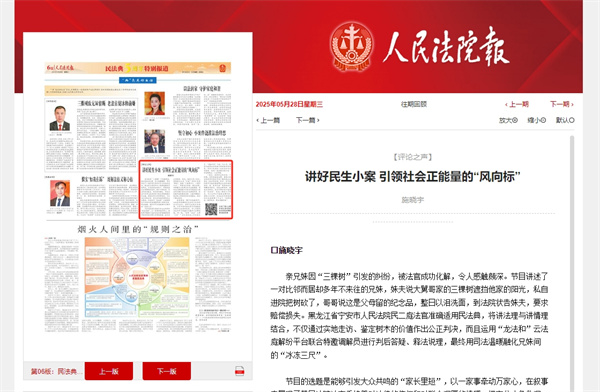Viewport: 600px width, 392px height.
Task: Open the PDF download icon
Action: [x=240, y=371]
